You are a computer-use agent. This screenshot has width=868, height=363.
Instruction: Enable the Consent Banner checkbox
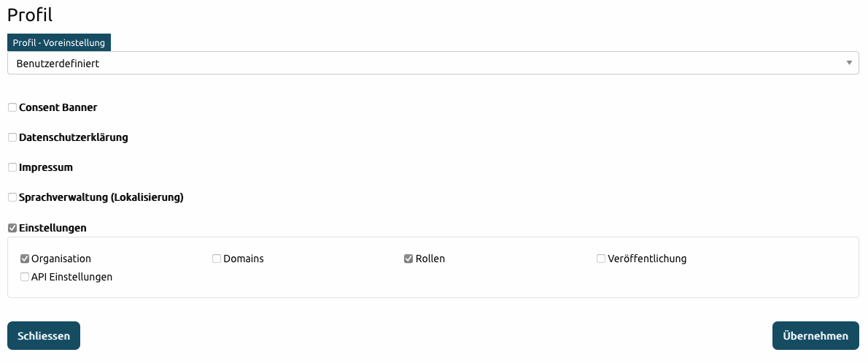point(12,107)
